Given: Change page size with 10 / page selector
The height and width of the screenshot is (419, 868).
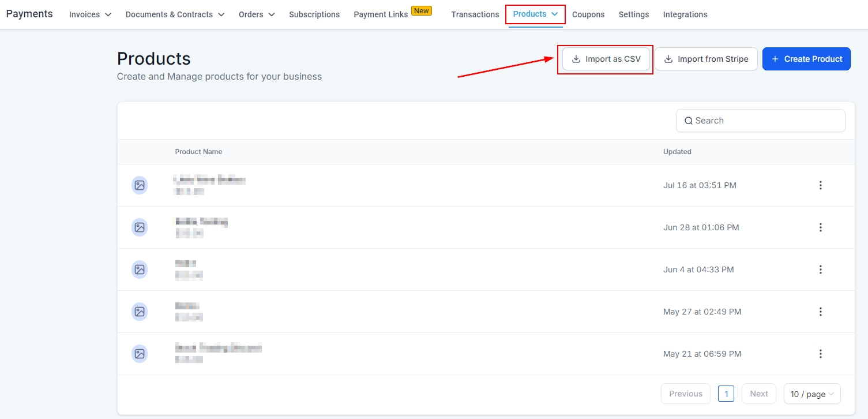Looking at the screenshot, I should point(811,394).
